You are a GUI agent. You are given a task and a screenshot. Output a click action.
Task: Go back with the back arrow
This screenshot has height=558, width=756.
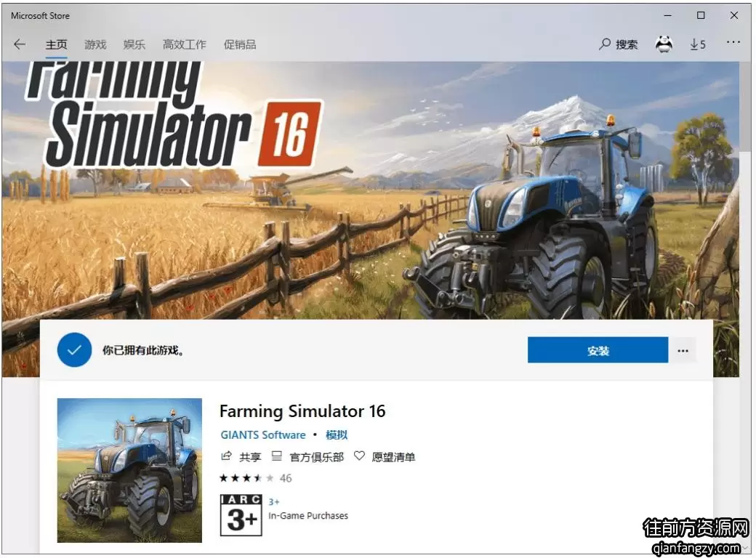[20, 44]
